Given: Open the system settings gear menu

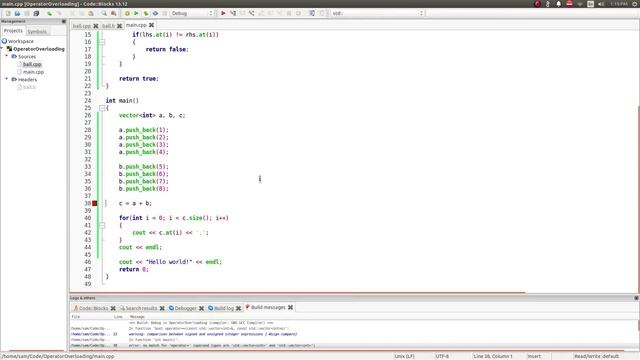Looking at the screenshot, I should (x=635, y=4).
